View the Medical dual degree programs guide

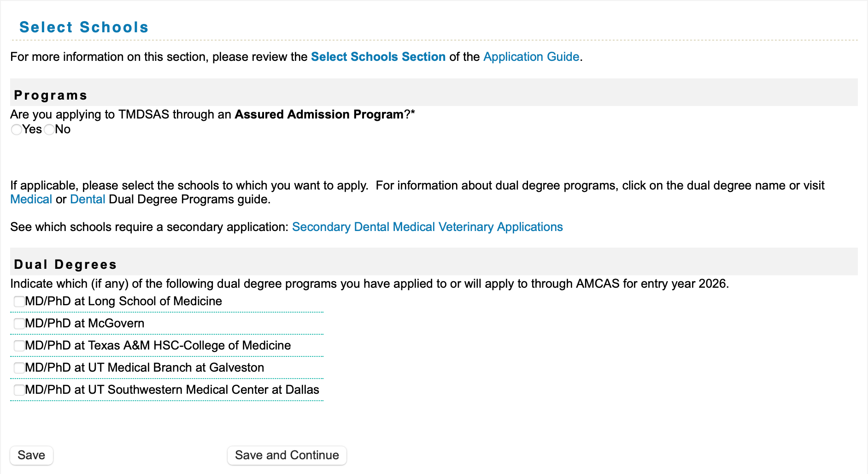tap(31, 199)
